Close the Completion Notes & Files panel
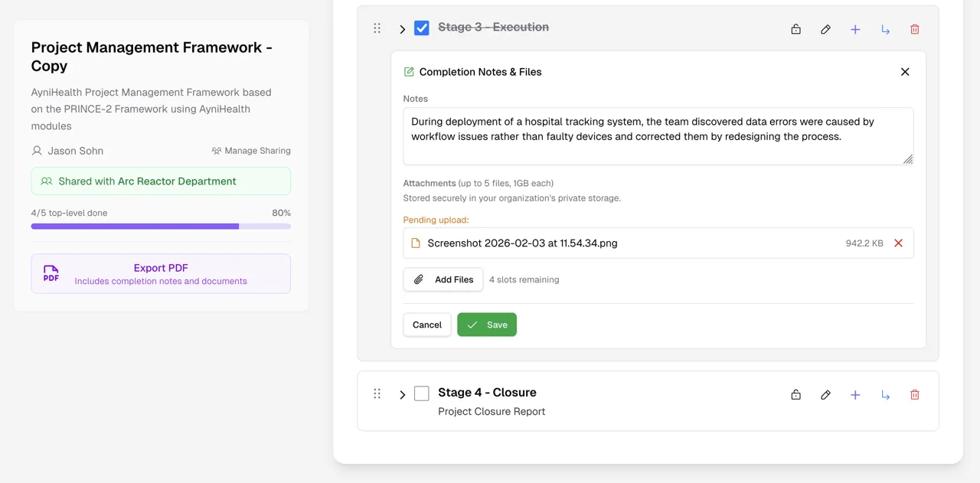The image size is (980, 483). (905, 71)
